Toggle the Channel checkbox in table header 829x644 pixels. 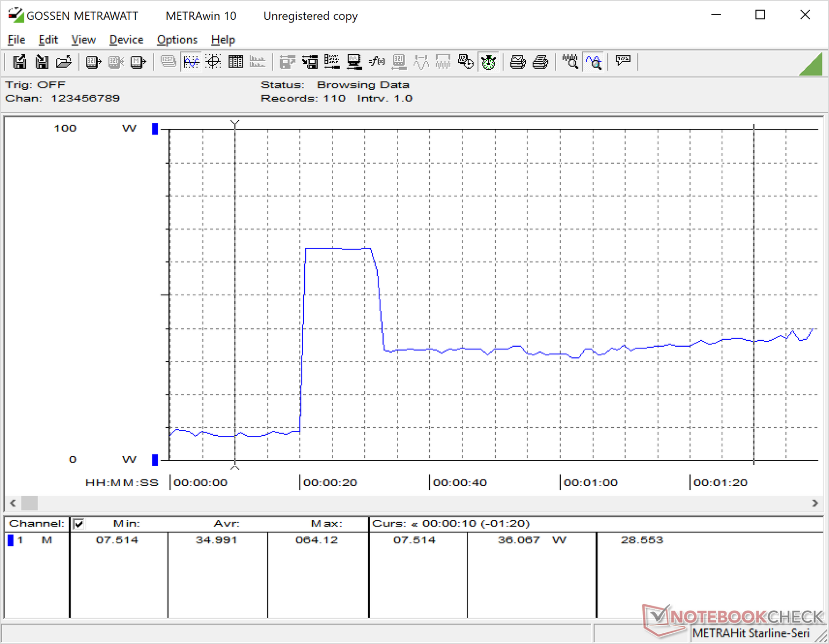78,524
